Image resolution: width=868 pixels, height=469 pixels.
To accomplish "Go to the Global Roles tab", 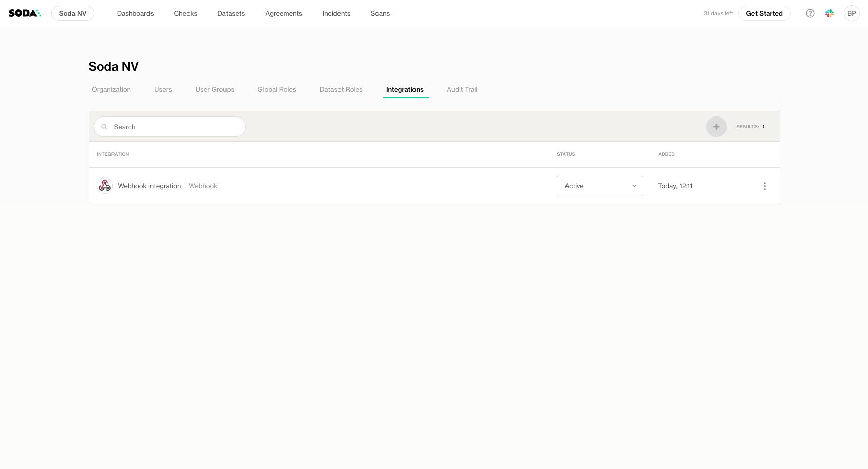I will (x=277, y=89).
